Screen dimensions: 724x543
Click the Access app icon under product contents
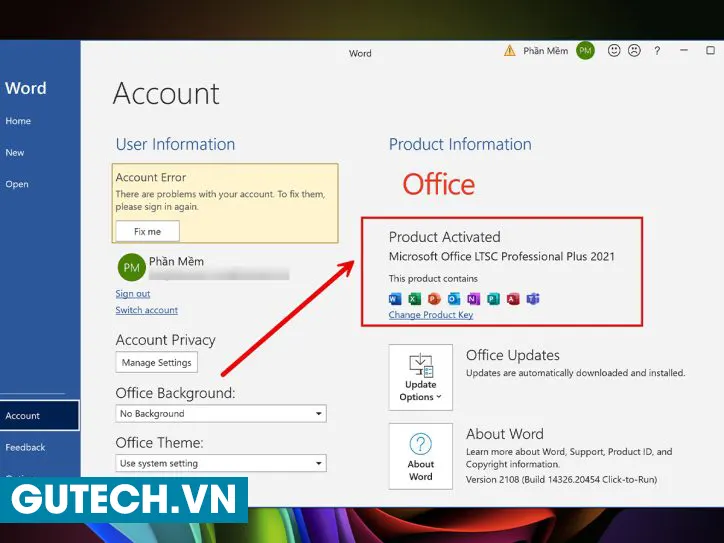click(x=513, y=299)
